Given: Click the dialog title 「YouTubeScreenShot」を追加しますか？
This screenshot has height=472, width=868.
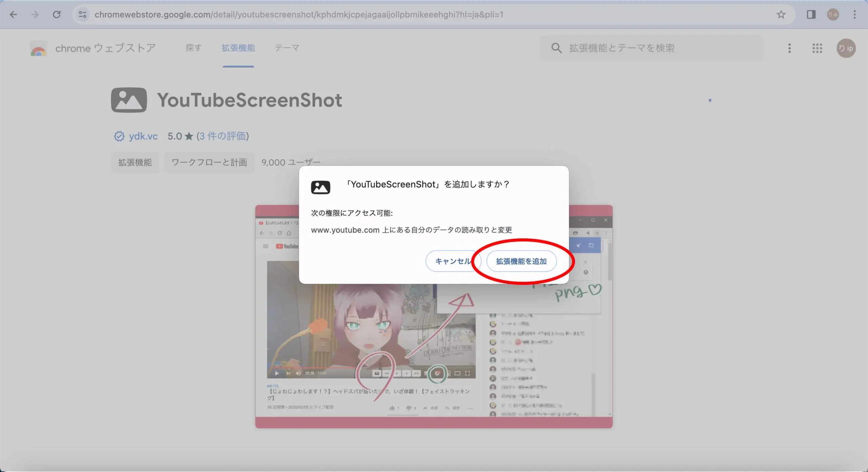Looking at the screenshot, I should [x=427, y=184].
